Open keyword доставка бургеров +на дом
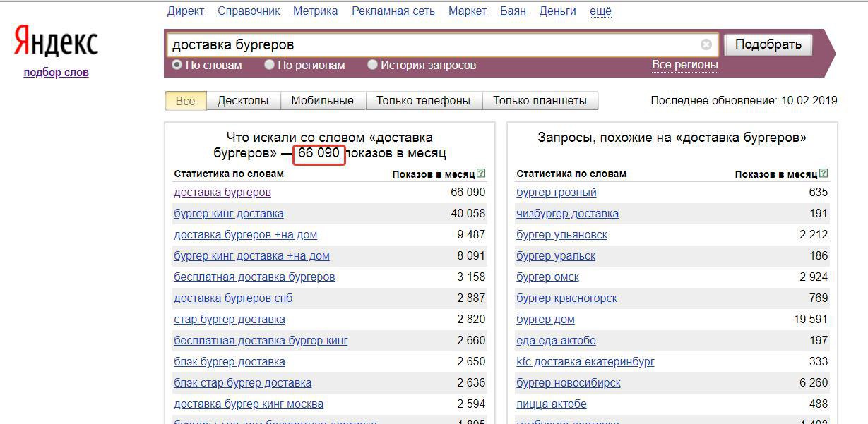This screenshot has width=868, height=424. click(x=246, y=234)
